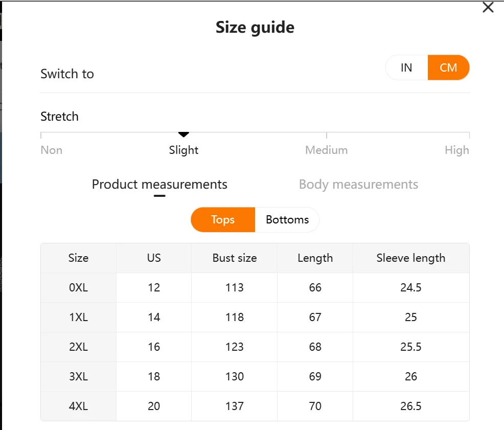
Task: Select the Tops toggle
Action: click(223, 220)
